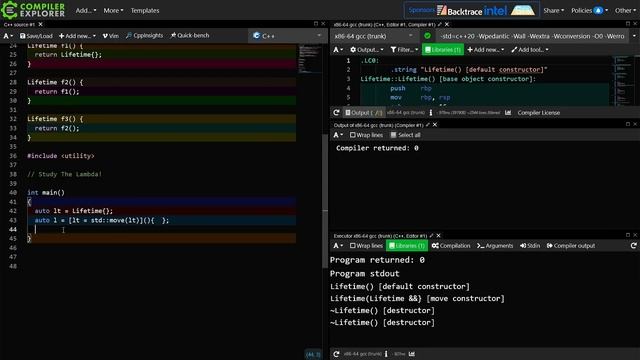Open the compiler Add new dropdown

tap(486, 50)
